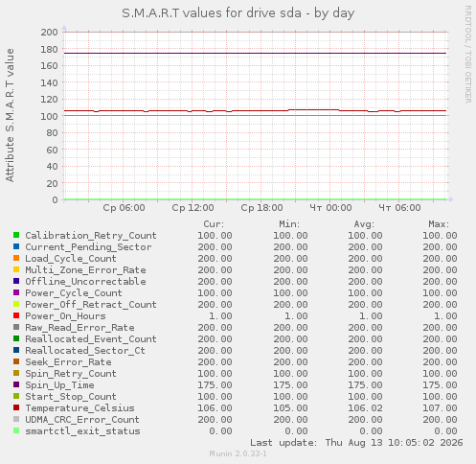476x464 pixels.
Task: Select the Start_Stop_Count legend label
Action: click(71, 397)
